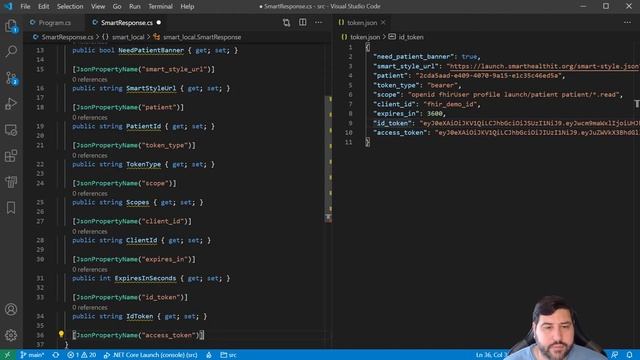The height and width of the screenshot is (360, 640).
Task: Open the Run menu
Action: (135, 6)
